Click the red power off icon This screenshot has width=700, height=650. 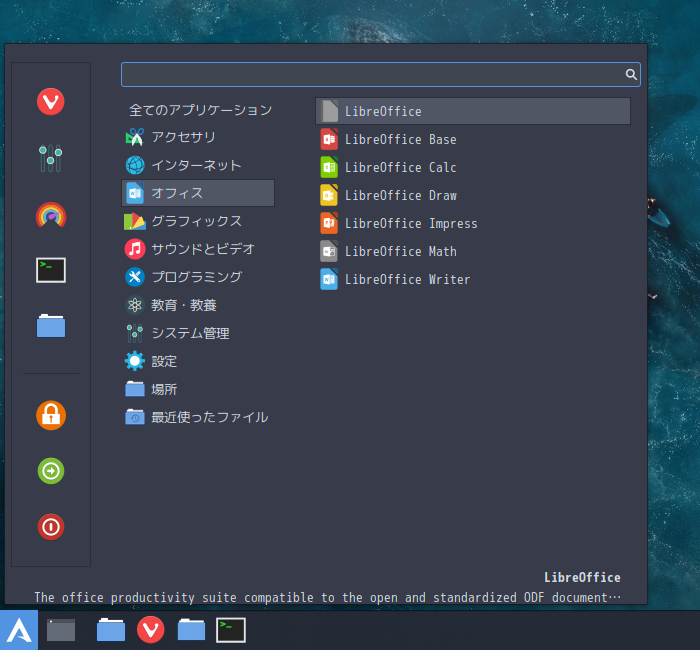coord(50,527)
